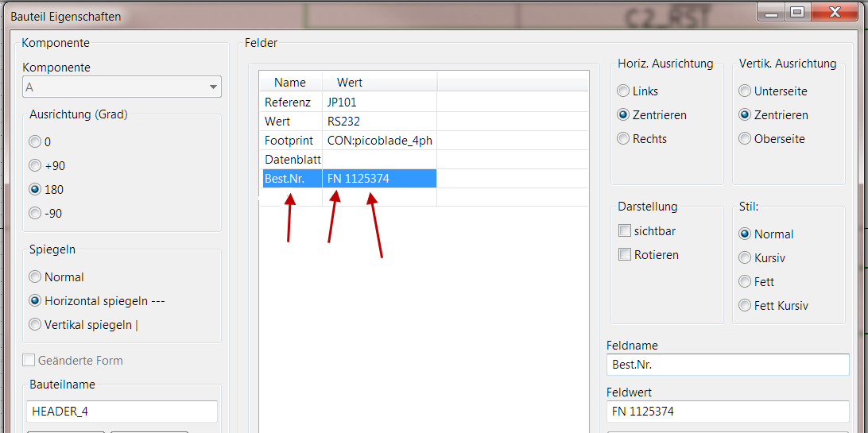Image resolution: width=868 pixels, height=433 pixels.
Task: Set vertical alignment to Oberseite
Action: pyautogui.click(x=745, y=138)
